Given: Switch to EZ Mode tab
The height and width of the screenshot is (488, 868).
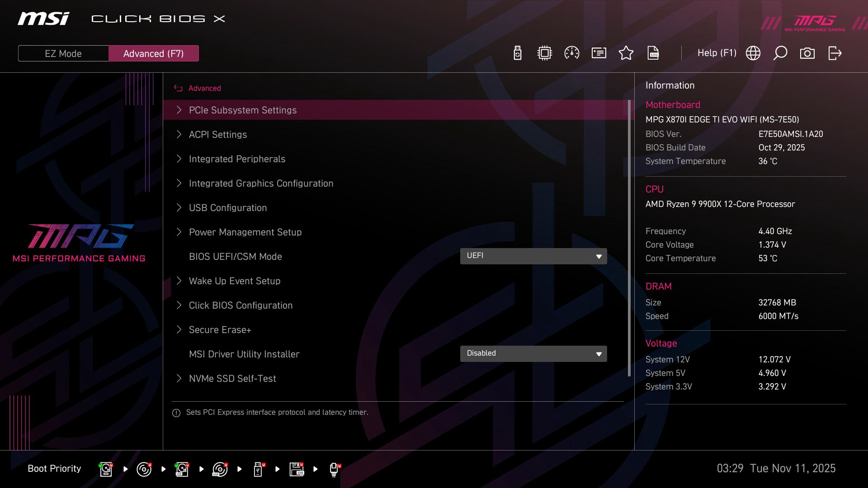Looking at the screenshot, I should pos(63,53).
